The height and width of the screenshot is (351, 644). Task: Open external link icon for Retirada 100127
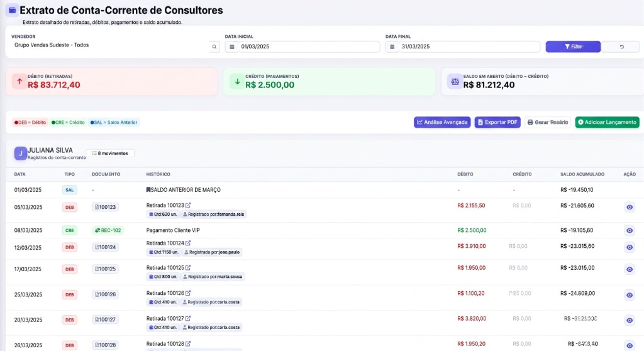pyautogui.click(x=187, y=318)
